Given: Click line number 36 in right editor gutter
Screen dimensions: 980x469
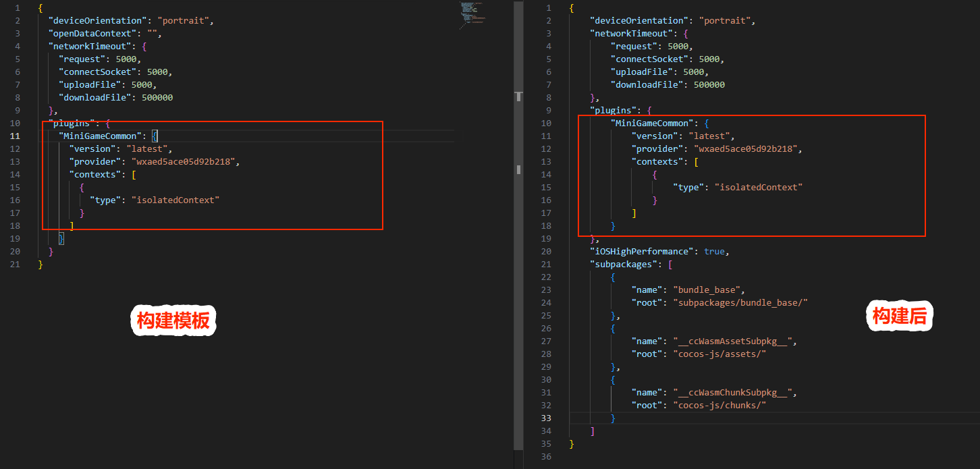Looking at the screenshot, I should [546, 456].
